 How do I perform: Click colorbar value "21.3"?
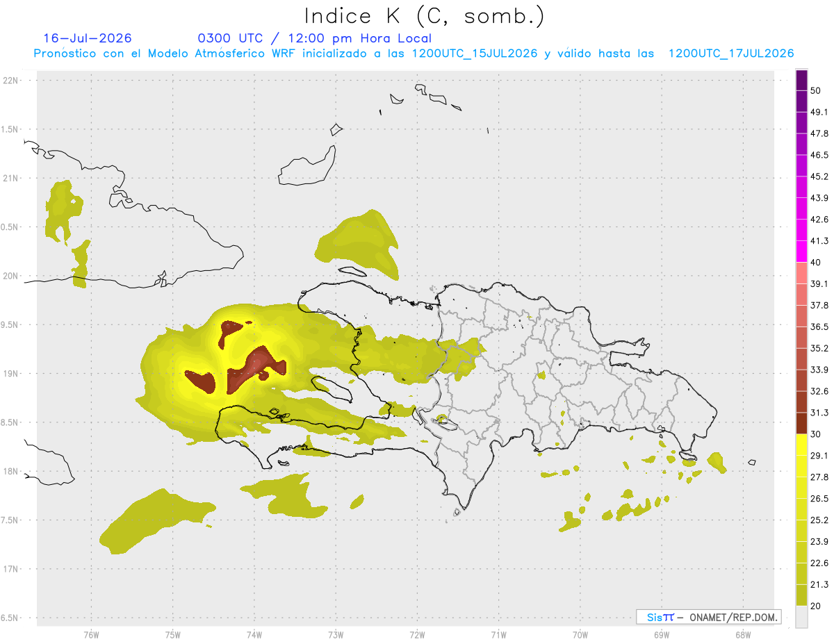[x=819, y=585]
